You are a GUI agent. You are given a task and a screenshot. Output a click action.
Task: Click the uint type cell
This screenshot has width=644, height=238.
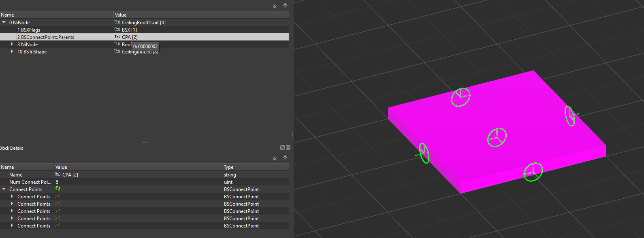click(228, 182)
